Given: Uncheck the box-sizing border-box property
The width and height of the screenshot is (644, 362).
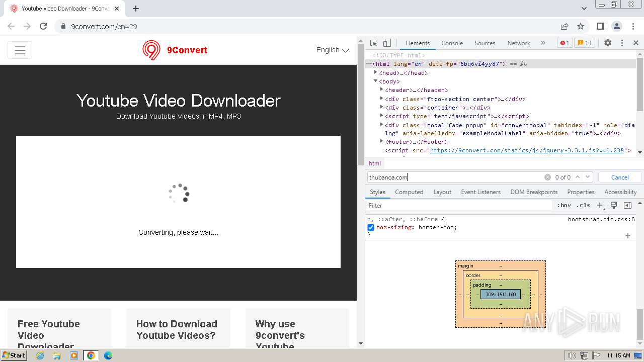Looking at the screenshot, I should tap(371, 227).
